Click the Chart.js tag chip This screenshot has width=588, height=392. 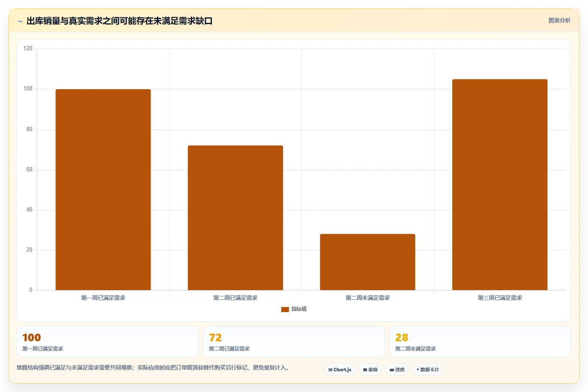point(340,370)
